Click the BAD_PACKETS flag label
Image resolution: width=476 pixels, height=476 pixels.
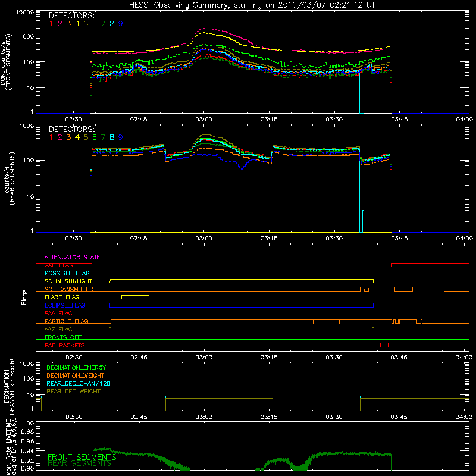coord(65,345)
